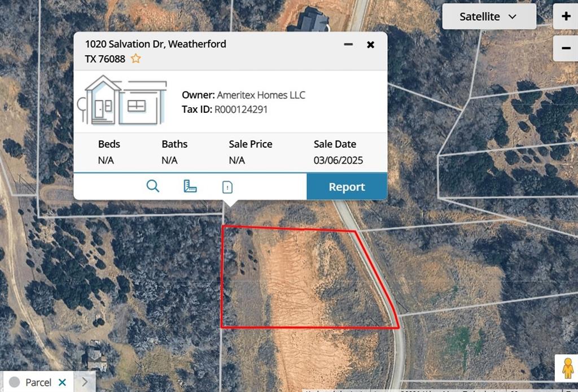Click the Report button
This screenshot has height=392, width=578.
(347, 187)
